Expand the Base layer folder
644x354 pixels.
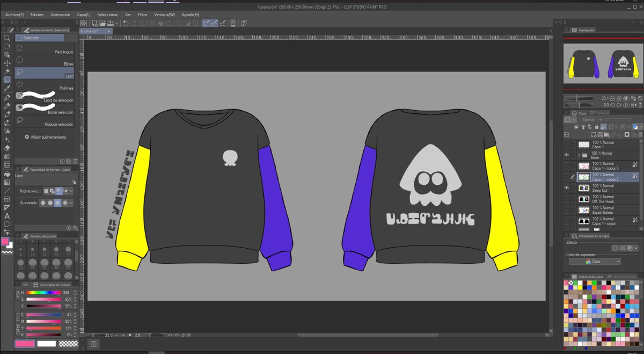coord(579,155)
